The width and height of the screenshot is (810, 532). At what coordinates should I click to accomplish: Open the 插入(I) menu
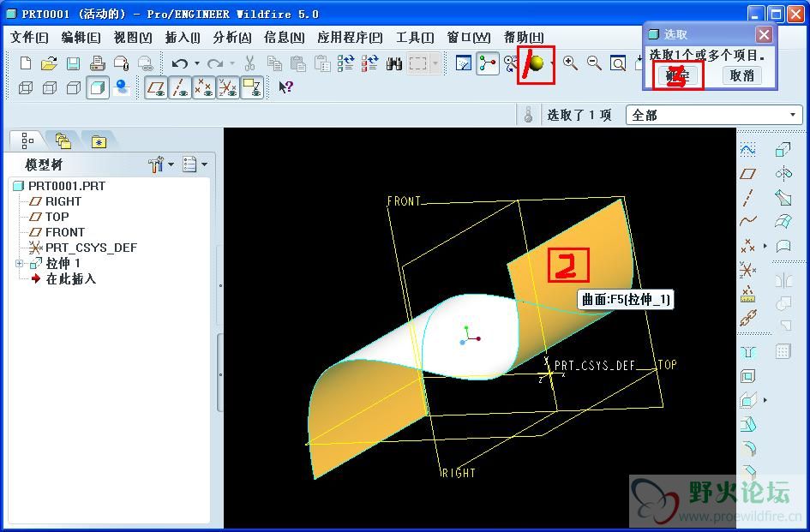tap(183, 37)
